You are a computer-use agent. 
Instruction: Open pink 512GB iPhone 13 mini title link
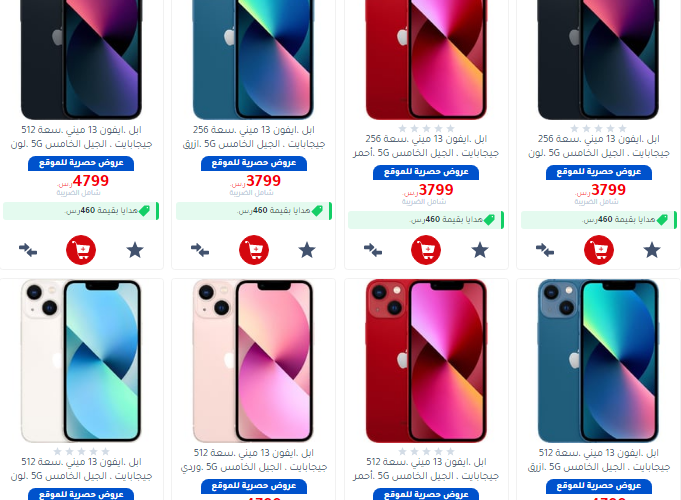(254, 460)
